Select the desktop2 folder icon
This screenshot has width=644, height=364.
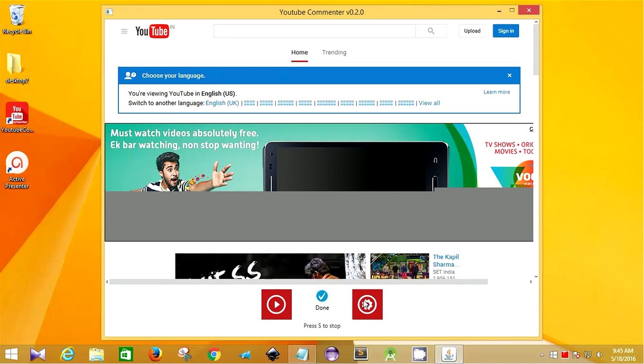click(x=17, y=68)
